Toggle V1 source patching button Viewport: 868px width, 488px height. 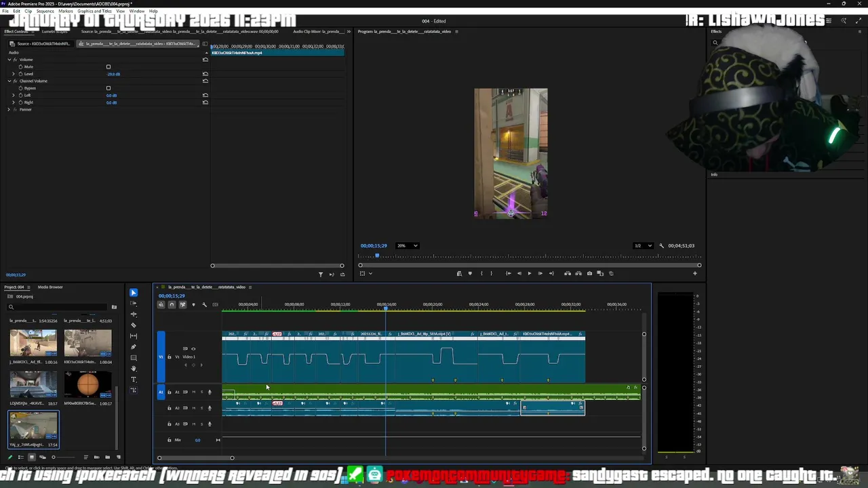[161, 357]
